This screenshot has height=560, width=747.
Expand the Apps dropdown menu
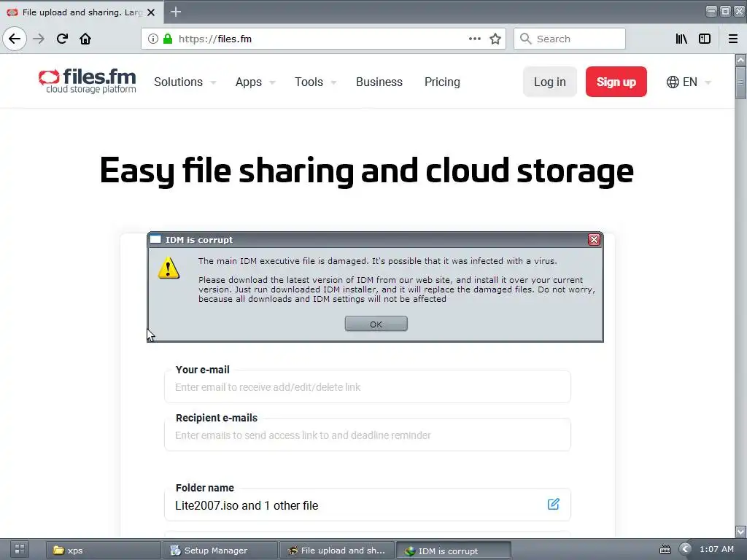click(x=255, y=82)
